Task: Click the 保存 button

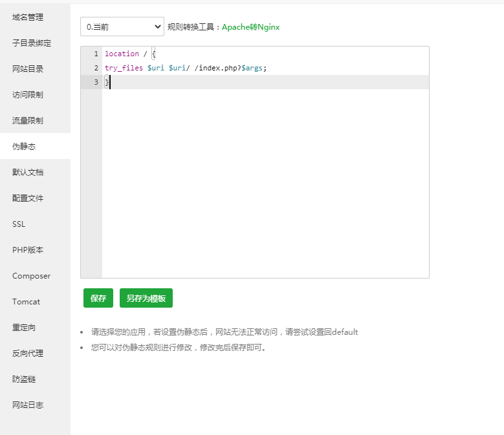Action: (98, 298)
